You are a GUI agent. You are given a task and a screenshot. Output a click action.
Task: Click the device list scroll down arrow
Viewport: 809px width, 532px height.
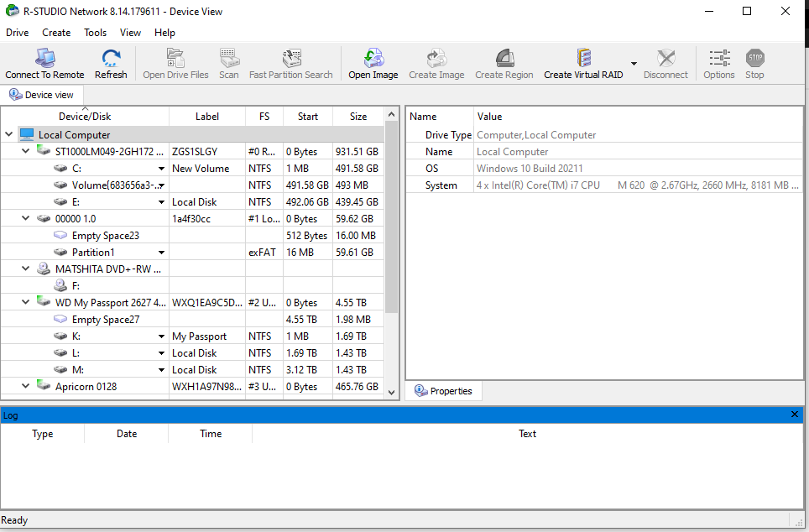click(x=392, y=393)
